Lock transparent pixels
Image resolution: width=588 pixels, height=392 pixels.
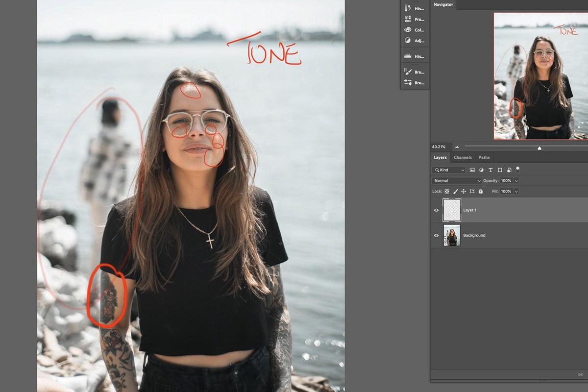(x=447, y=192)
